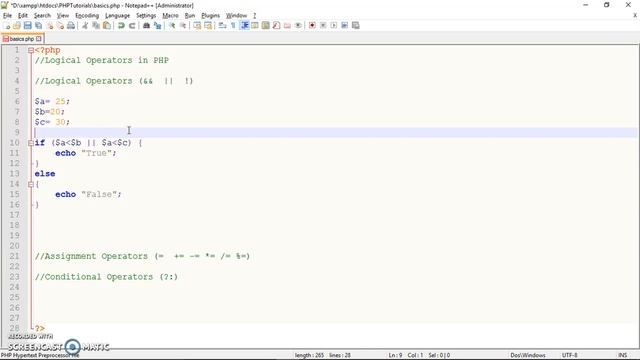Viewport: 640px width, 360px height.
Task: Copy selection with toolbar Copy icon
Action: (x=96, y=25)
